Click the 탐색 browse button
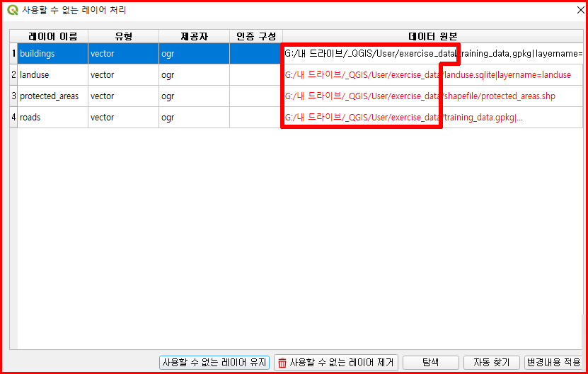The width and height of the screenshot is (588, 374). [x=430, y=363]
